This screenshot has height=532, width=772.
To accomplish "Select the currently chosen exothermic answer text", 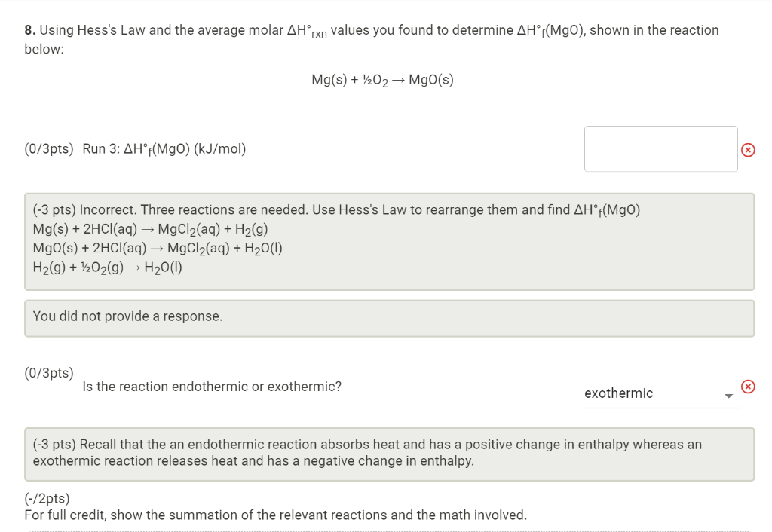I will coord(618,393).
